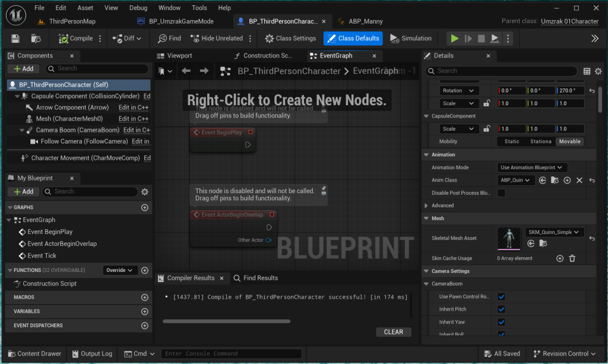Open the Content Drawer
Image resolution: width=608 pixels, height=364 pixels.
tap(35, 354)
